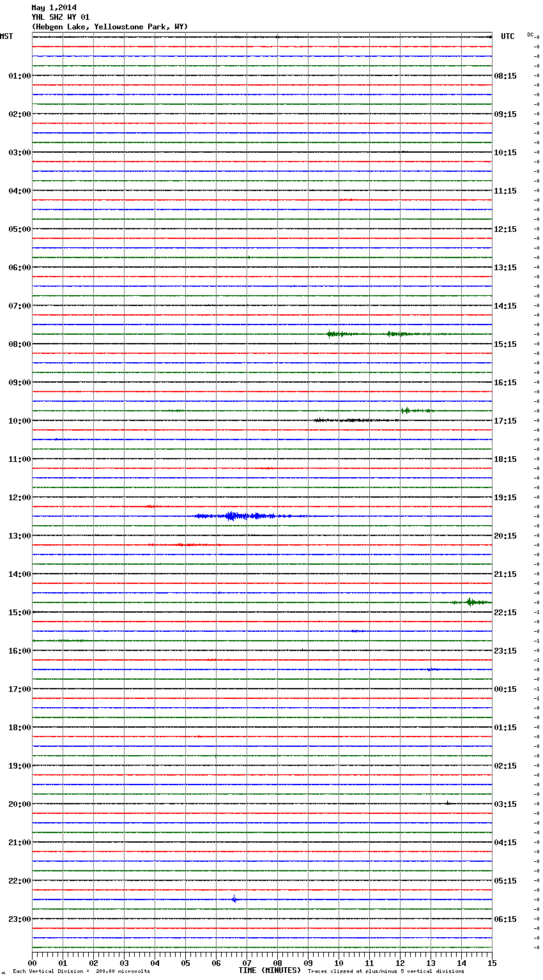Click the 16:00 MST time label
The height and width of the screenshot is (980, 543).
[20, 651]
